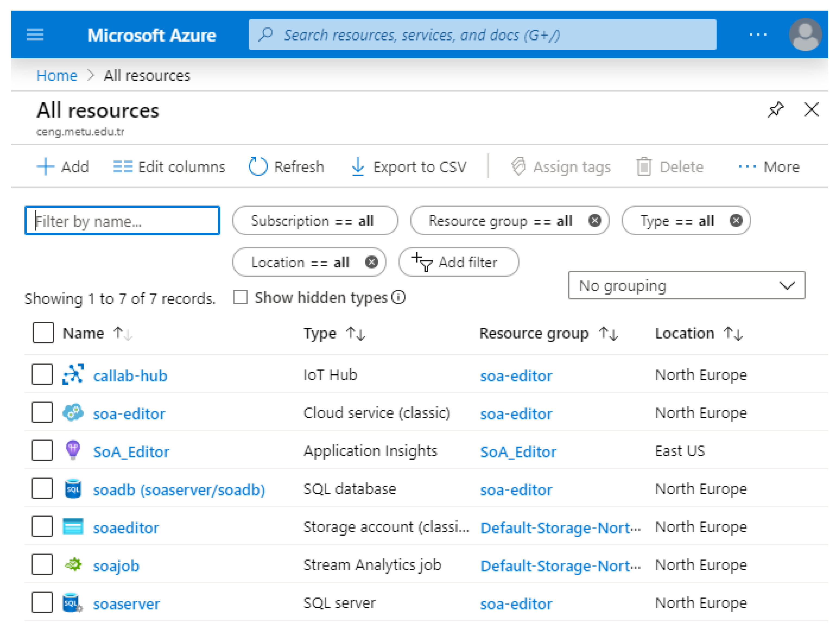840x623 pixels.
Task: Click Assign tags
Action: click(561, 167)
